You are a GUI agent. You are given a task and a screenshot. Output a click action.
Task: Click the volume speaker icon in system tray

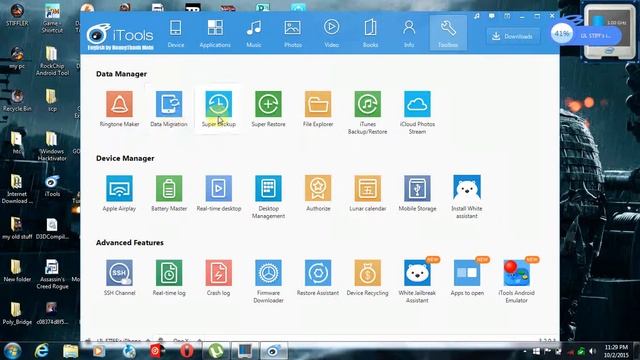(593, 351)
